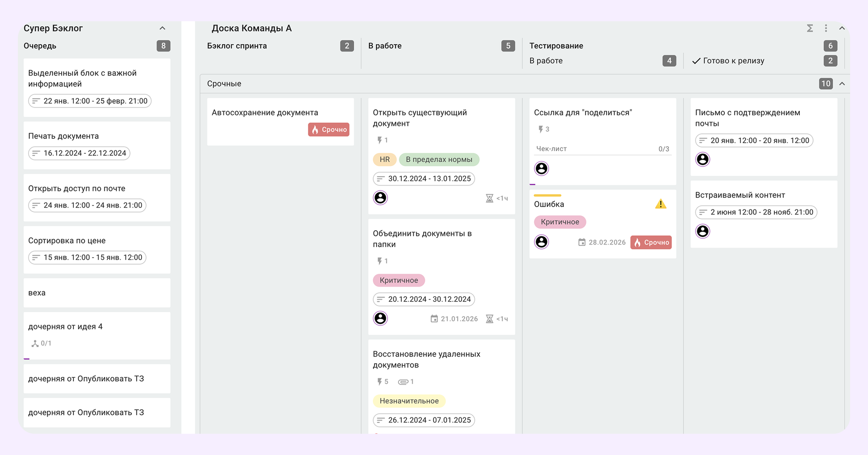Viewport: 868px width, 455px height.
Task: Click the date range 30.12.2024 - 13.01.2025 pill
Action: click(424, 179)
